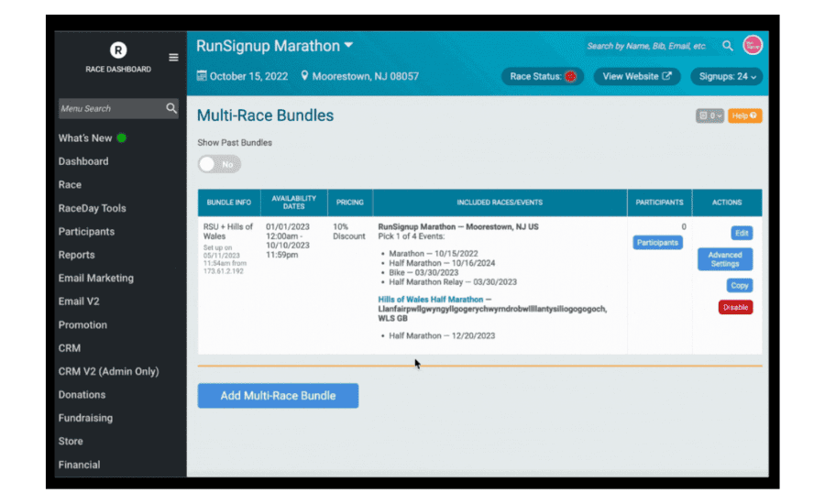Click the RunSignup R logo
This screenshot has width=825, height=504.
click(x=118, y=50)
